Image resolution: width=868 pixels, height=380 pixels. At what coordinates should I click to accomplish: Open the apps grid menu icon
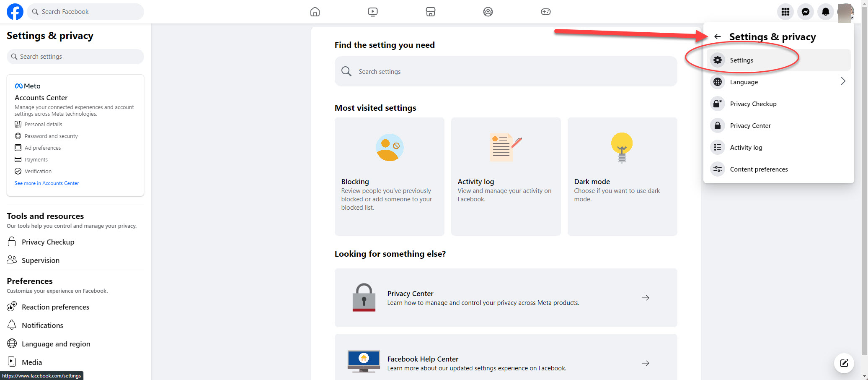[x=785, y=12]
